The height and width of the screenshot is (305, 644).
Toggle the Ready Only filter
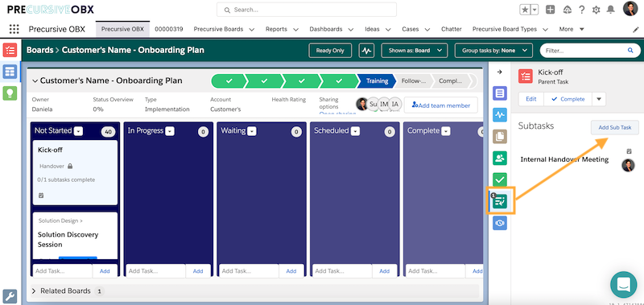[x=330, y=51]
